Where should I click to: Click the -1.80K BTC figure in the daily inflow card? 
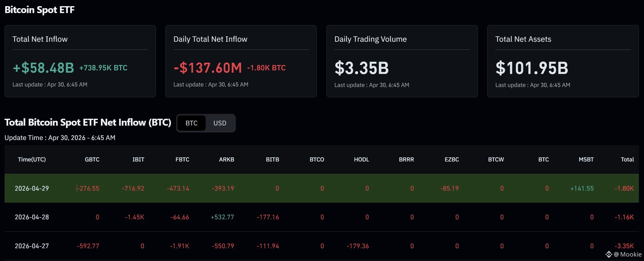point(266,68)
